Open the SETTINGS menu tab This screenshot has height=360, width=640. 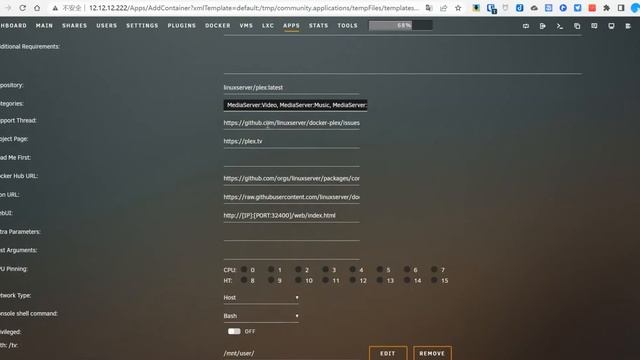(142, 25)
